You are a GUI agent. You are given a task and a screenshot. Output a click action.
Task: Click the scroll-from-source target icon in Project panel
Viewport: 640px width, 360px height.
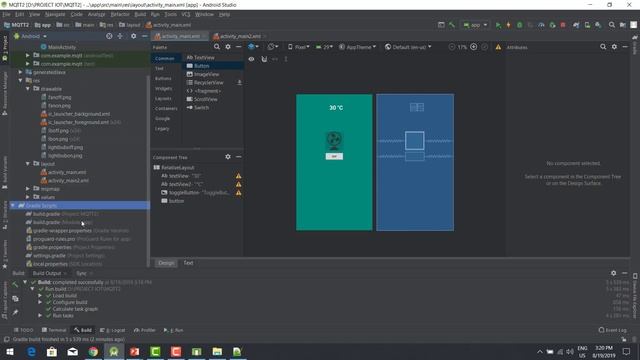coord(109,36)
